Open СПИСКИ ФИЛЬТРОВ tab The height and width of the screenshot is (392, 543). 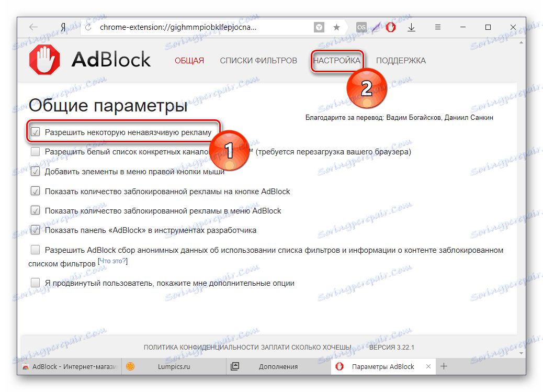[x=258, y=61]
